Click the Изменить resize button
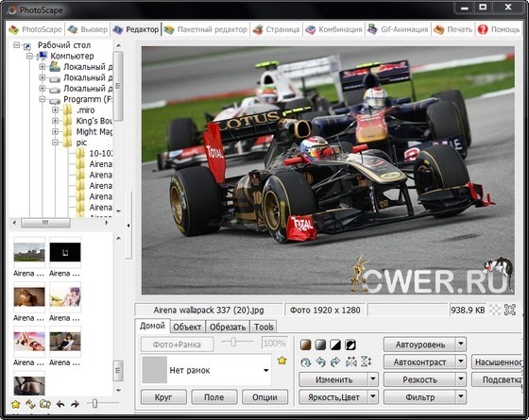This screenshot has width=529, height=420. point(333,379)
